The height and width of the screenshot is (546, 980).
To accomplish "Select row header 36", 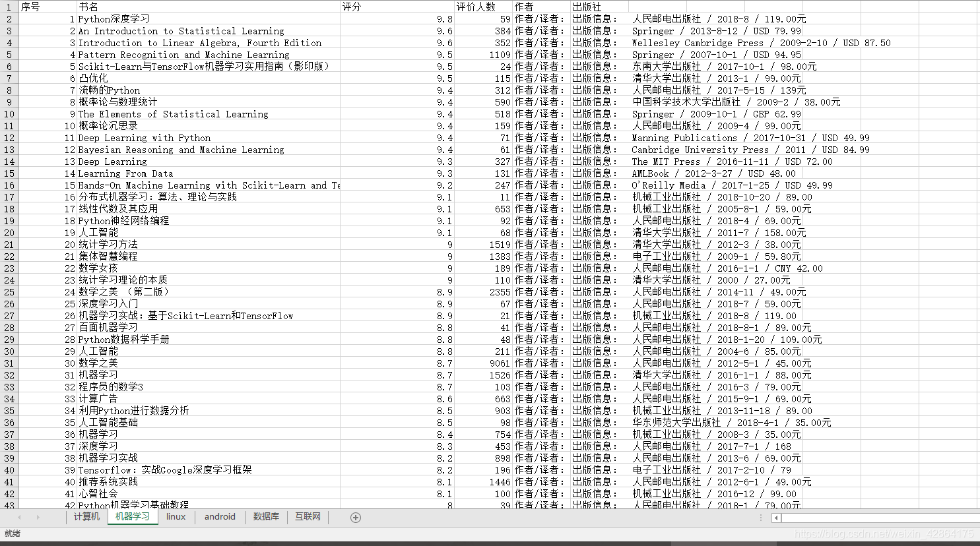I will click(9, 423).
